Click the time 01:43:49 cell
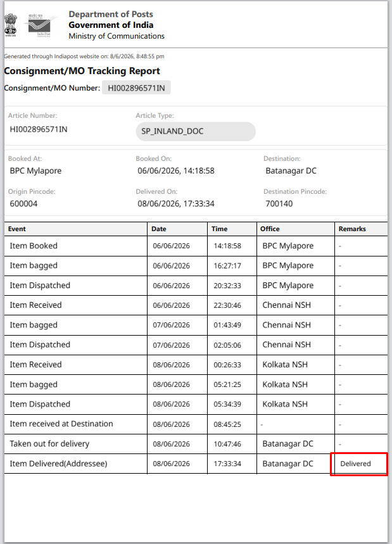392x544 pixels. coord(232,325)
